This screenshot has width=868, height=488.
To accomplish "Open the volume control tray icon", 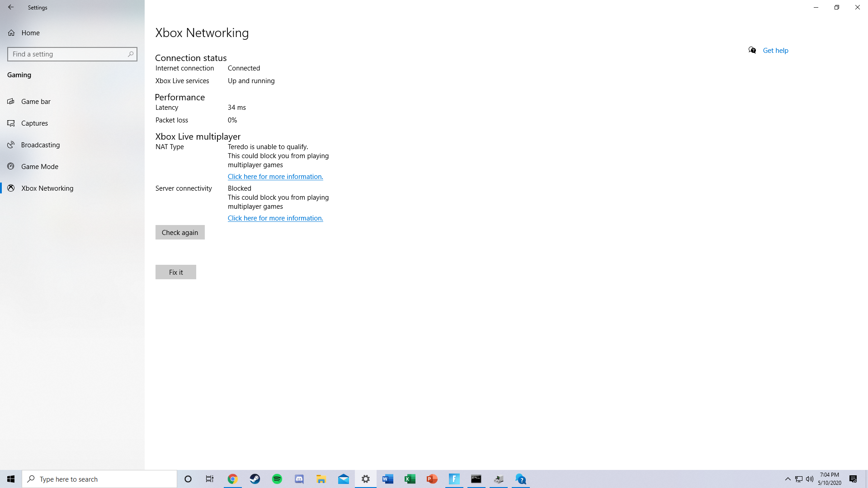I will (810, 479).
